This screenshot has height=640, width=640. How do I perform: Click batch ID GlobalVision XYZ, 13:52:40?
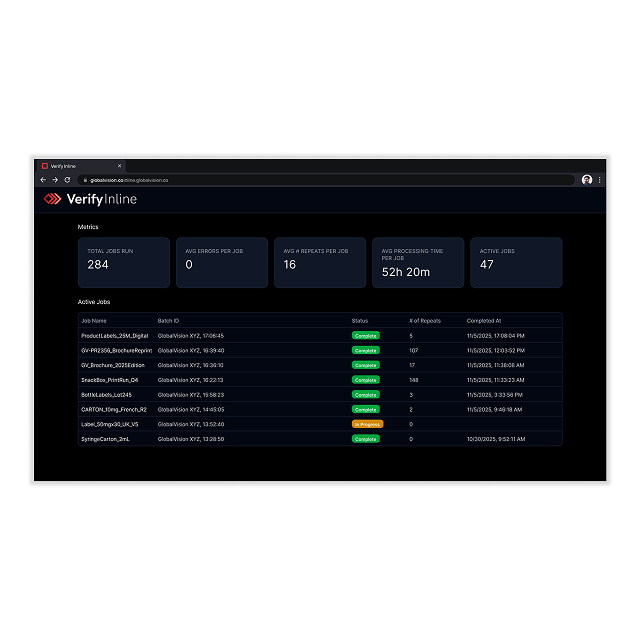click(191, 424)
